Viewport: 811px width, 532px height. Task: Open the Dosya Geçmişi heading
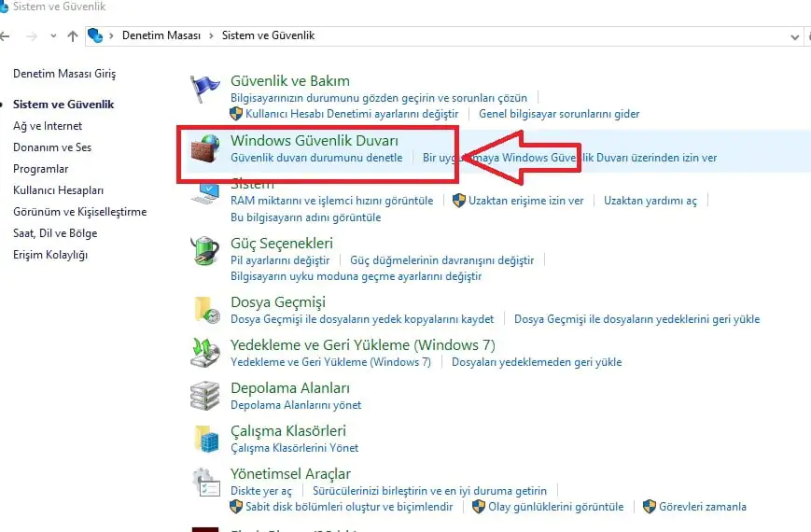(x=278, y=301)
